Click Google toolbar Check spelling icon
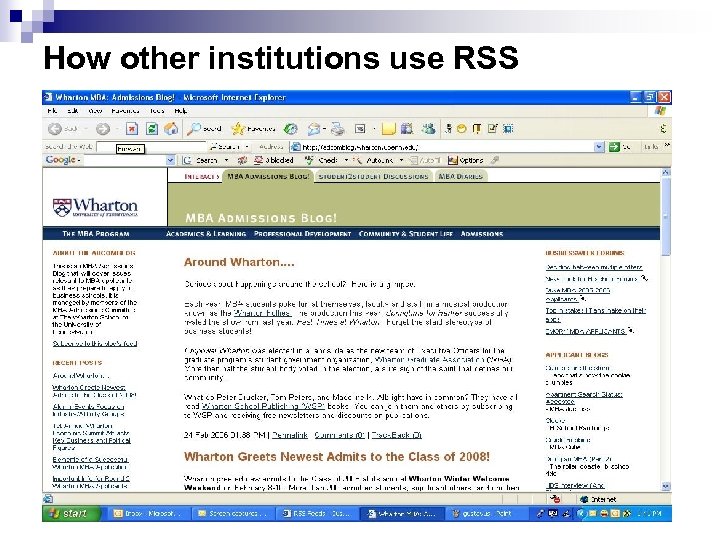The height and width of the screenshot is (540, 720). pyautogui.click(x=321, y=160)
